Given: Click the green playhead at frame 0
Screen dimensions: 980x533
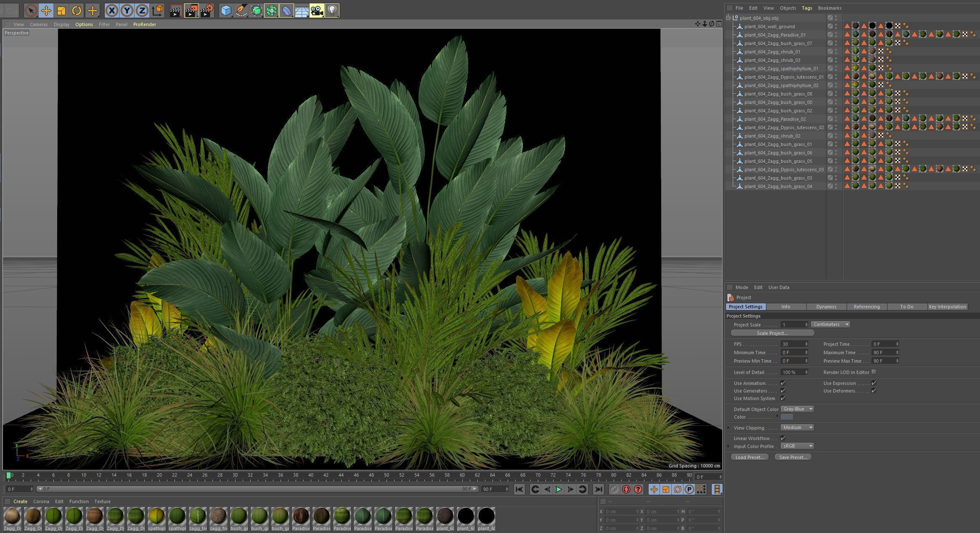Looking at the screenshot, I should click(x=9, y=475).
